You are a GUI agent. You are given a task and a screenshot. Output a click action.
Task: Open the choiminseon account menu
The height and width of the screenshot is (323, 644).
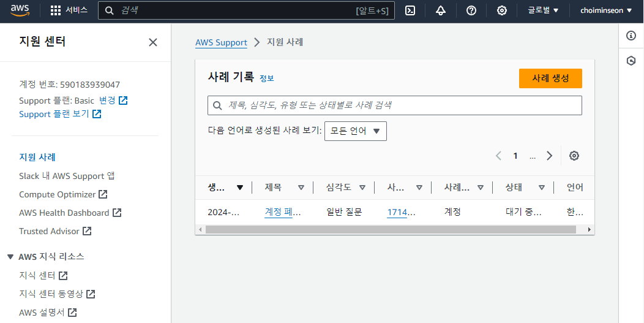coord(606,10)
